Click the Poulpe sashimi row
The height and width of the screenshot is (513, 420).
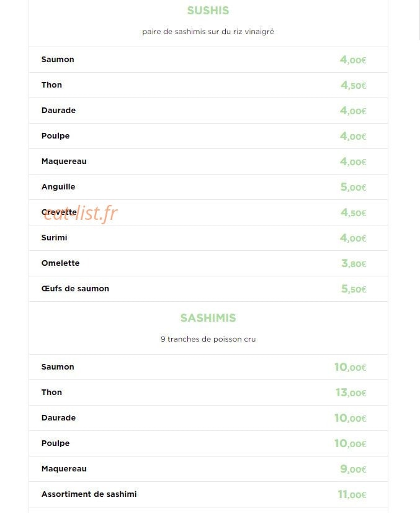208,443
